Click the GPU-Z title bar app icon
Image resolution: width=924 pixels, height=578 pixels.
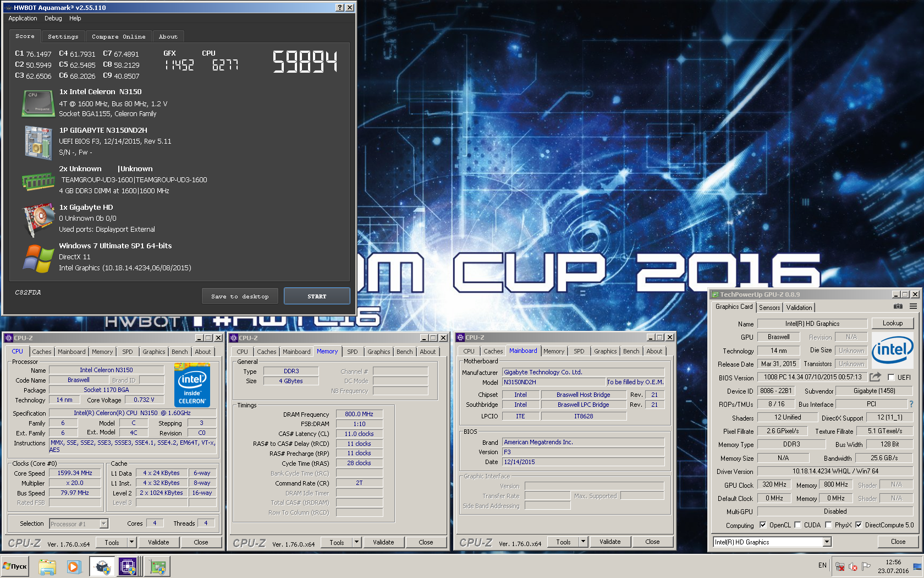click(715, 295)
